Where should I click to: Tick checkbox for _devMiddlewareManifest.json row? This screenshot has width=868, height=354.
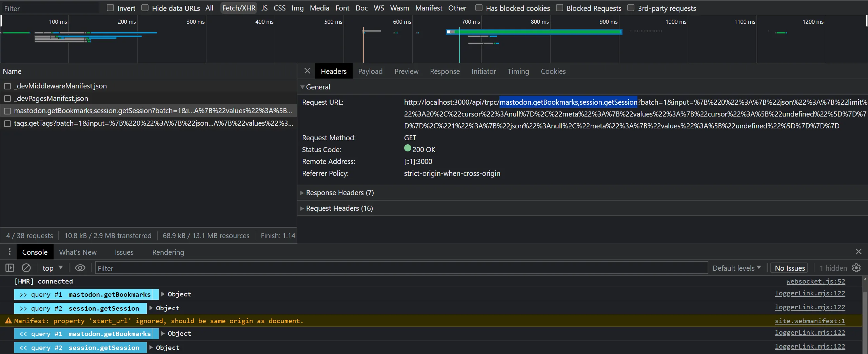click(7, 86)
